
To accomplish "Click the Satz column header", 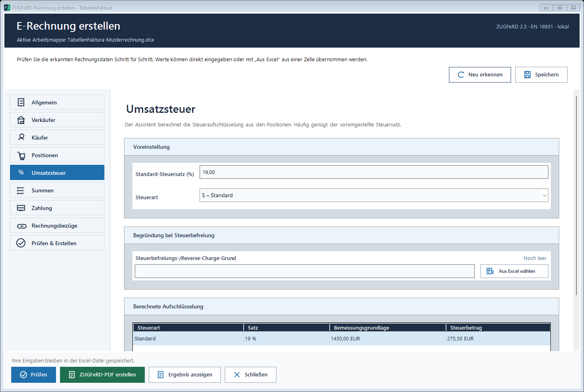I will [286, 328].
